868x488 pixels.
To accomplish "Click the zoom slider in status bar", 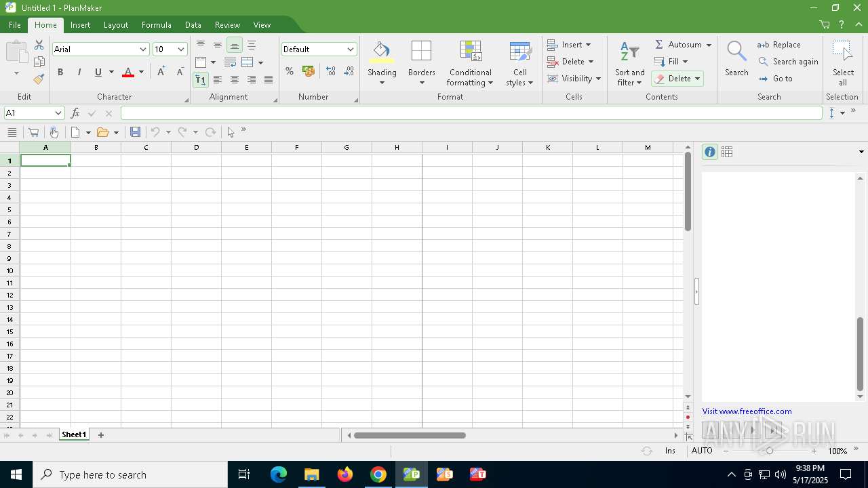I will pyautogui.click(x=770, y=451).
